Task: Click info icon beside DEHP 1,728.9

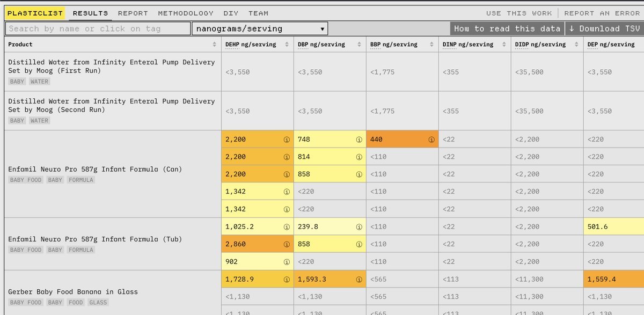Action: 286,279
